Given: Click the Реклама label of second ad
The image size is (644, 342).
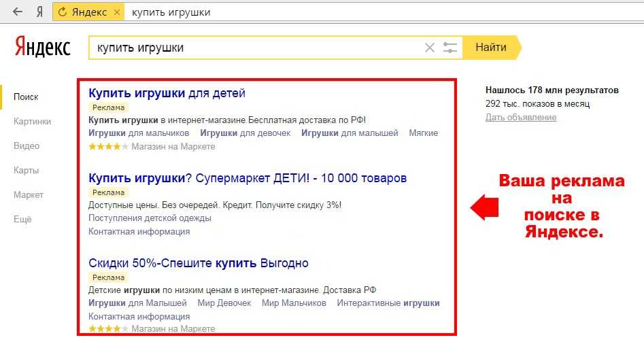Looking at the screenshot, I should (108, 192).
